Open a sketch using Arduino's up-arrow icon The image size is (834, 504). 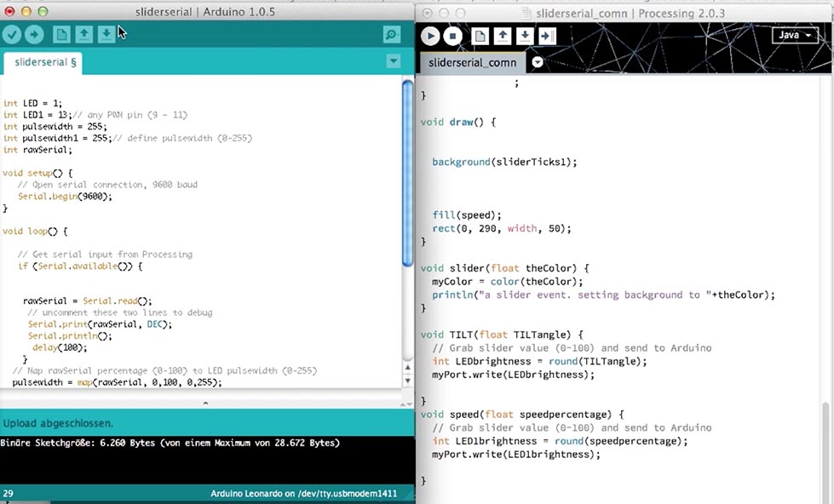click(x=84, y=35)
